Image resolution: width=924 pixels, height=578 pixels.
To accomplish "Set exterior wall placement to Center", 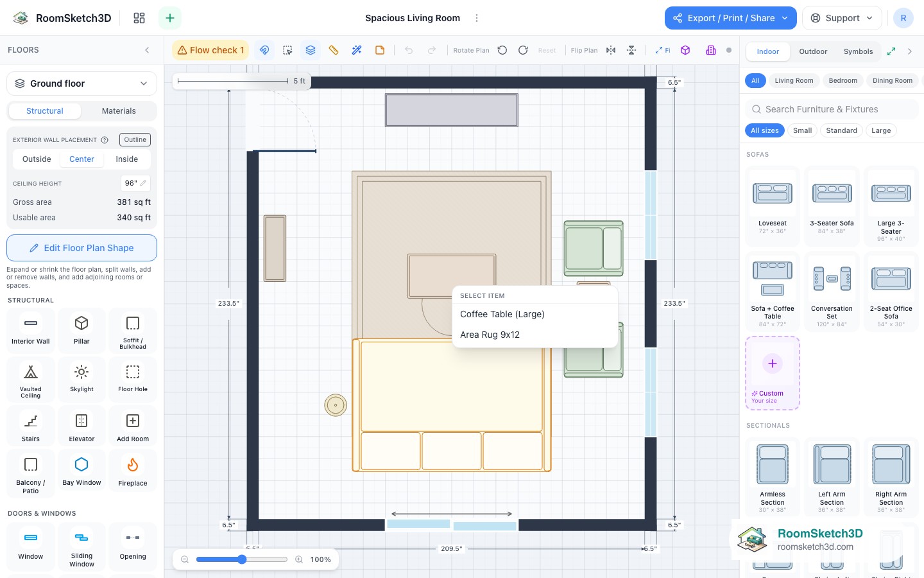I will click(81, 159).
